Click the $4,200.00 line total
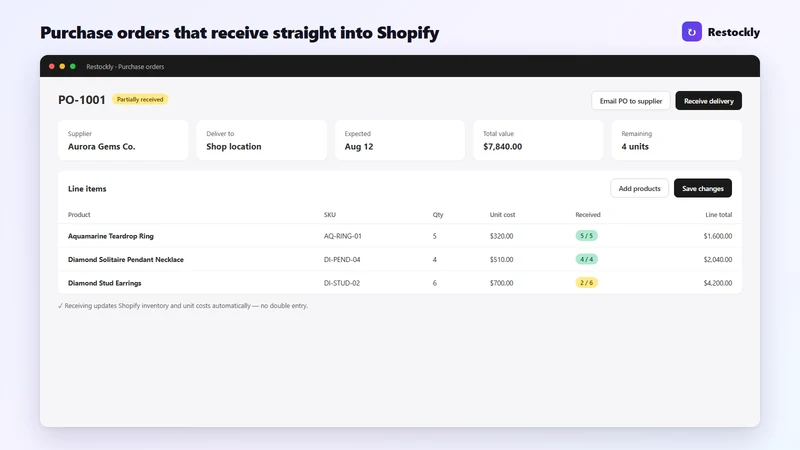This screenshot has width=800, height=450. coord(717,283)
